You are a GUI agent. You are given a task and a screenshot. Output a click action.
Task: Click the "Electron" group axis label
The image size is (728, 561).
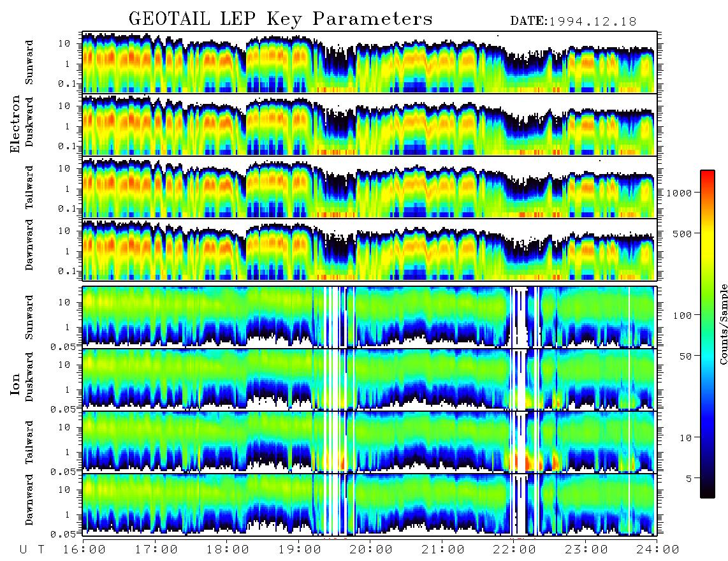[x=15, y=124]
